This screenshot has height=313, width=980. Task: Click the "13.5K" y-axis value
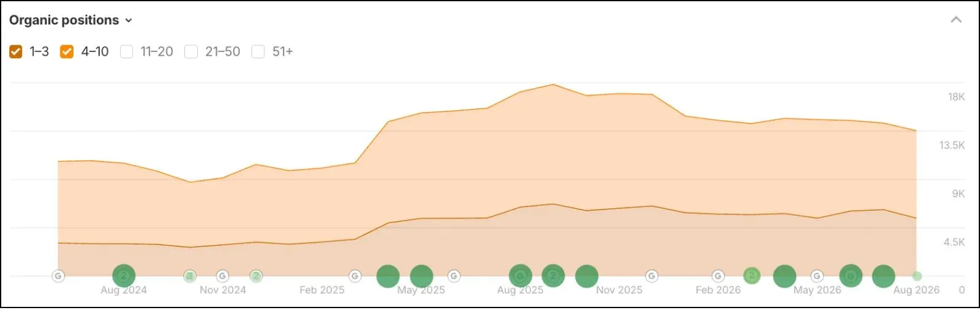(952, 145)
